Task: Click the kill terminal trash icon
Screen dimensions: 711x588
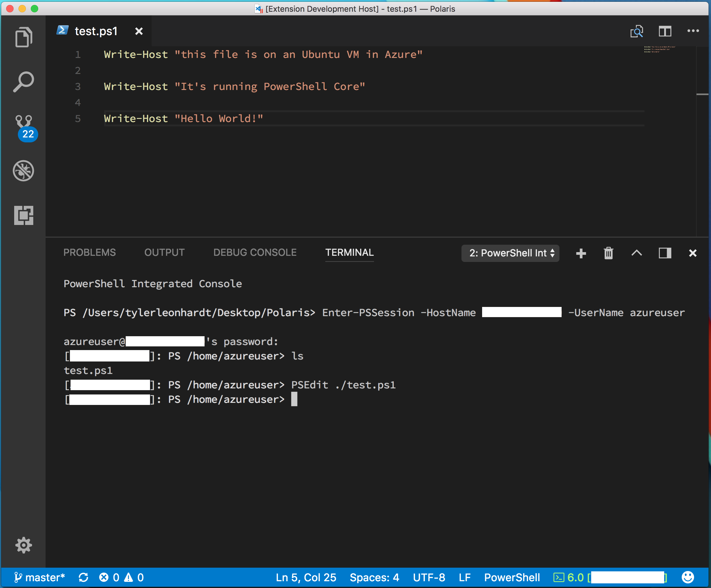Action: pos(607,252)
